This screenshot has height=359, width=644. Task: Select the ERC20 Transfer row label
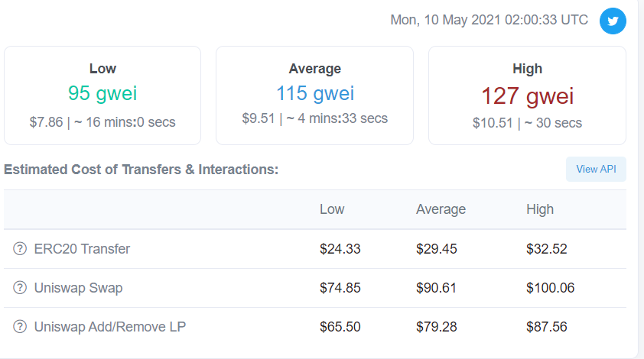[x=82, y=249]
